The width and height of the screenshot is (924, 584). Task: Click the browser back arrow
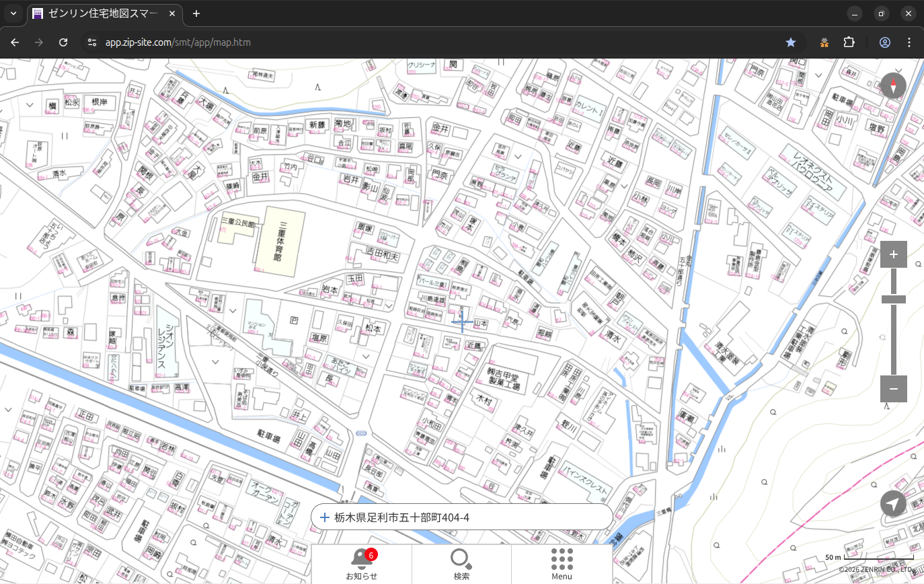pos(15,42)
